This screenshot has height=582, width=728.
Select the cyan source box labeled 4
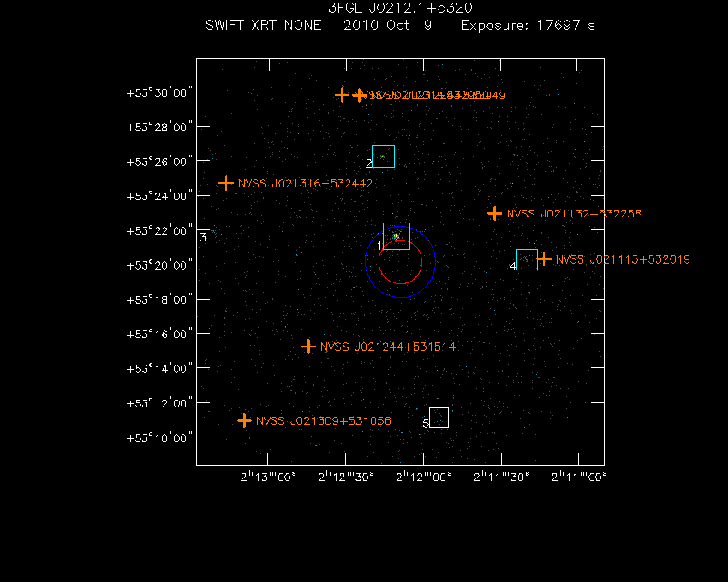tap(527, 260)
